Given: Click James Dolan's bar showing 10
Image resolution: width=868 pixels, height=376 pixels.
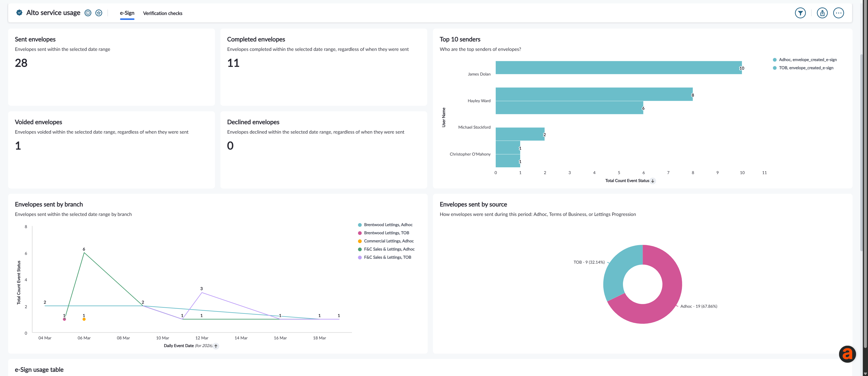Looking at the screenshot, I should click(619, 67).
